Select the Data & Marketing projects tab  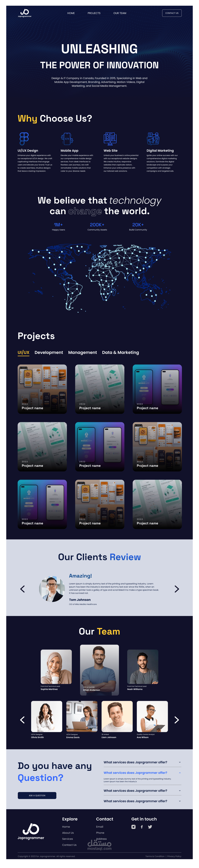[x=120, y=352]
